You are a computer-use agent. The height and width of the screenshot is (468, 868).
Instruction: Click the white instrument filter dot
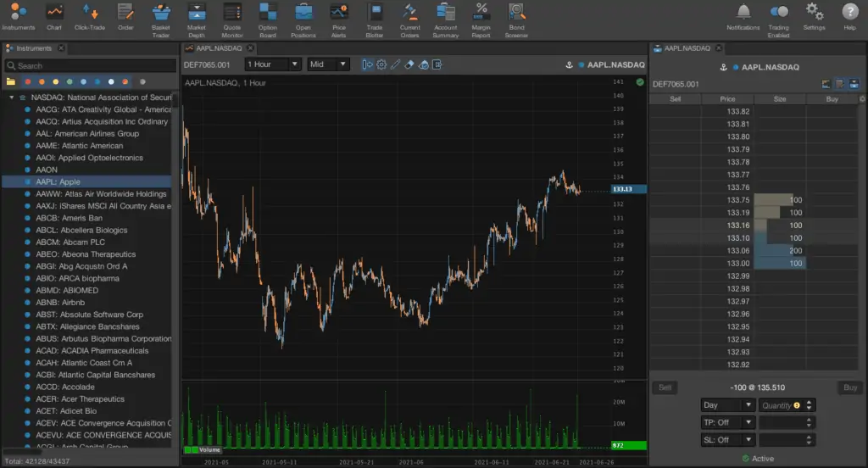point(111,82)
